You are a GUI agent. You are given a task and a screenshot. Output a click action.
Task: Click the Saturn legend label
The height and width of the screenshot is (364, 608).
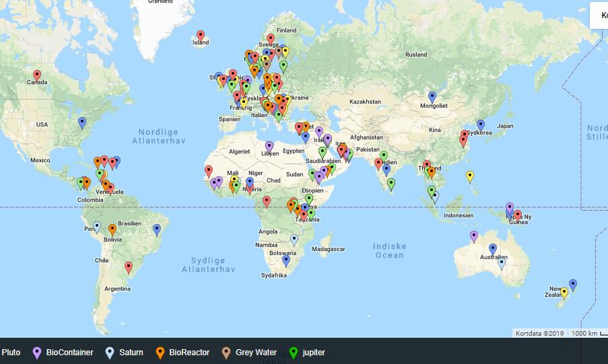[x=131, y=353]
